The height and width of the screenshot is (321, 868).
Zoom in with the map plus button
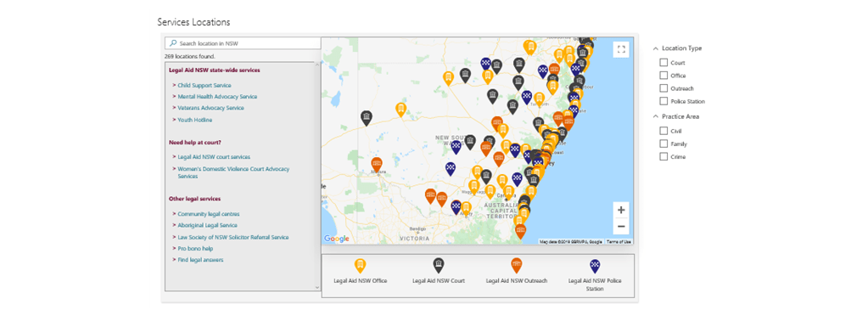point(621,210)
